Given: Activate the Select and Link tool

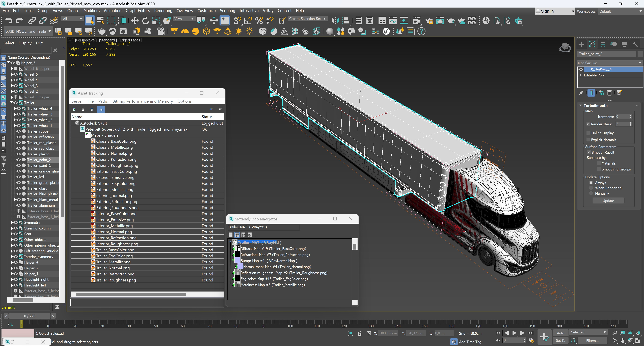Looking at the screenshot, I should click(32, 20).
